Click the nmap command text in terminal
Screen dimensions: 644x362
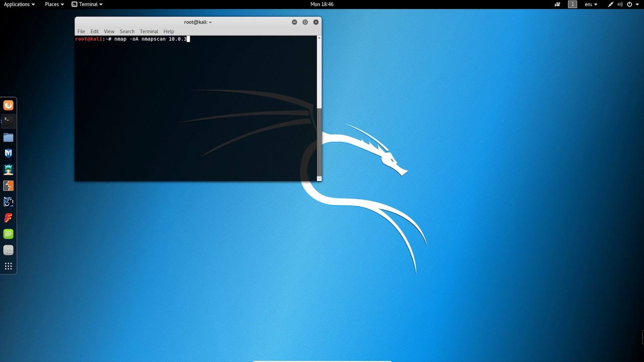point(150,39)
